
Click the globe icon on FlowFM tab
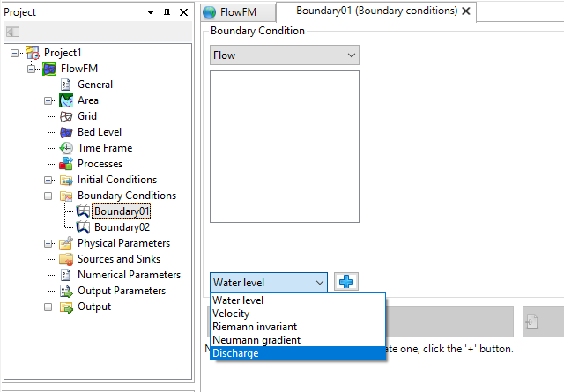pyautogui.click(x=210, y=12)
